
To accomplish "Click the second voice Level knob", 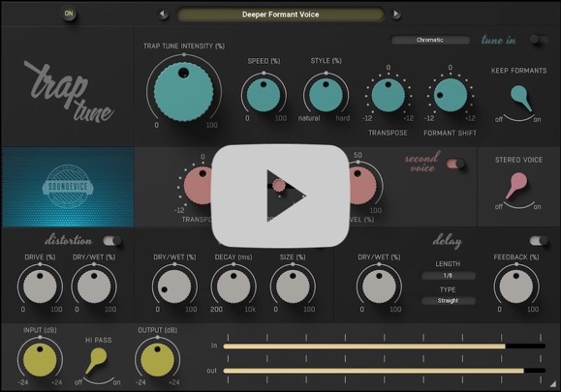I will click(x=362, y=186).
